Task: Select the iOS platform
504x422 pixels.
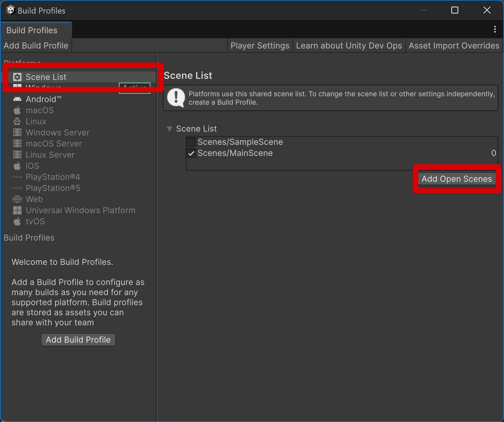Action: (x=79, y=166)
